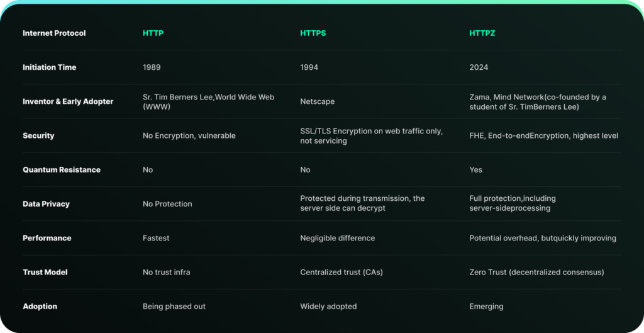Click the Zero Trust decentralized consensus cell

pos(536,272)
